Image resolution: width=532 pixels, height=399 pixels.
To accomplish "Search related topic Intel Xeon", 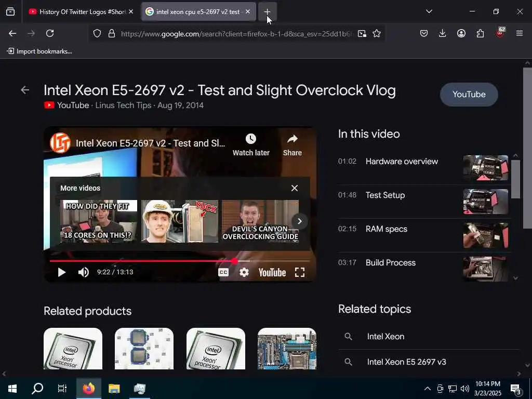I will [429, 336].
